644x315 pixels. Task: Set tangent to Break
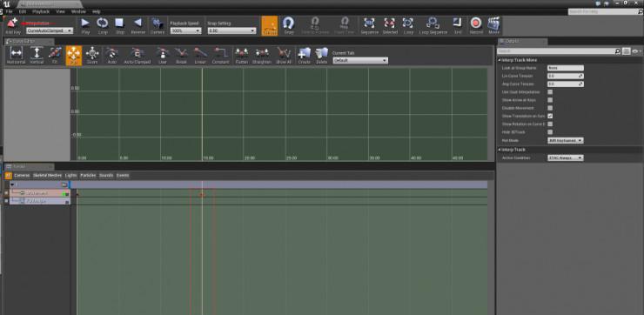coord(181,53)
